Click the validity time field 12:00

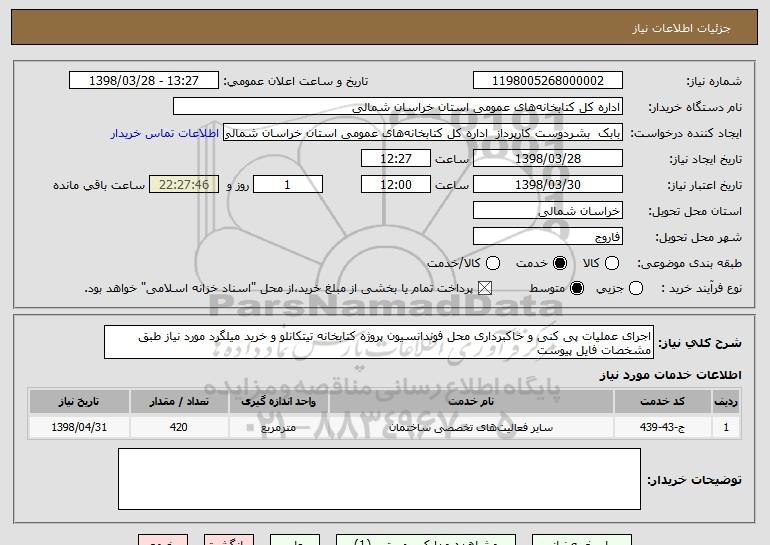[396, 185]
